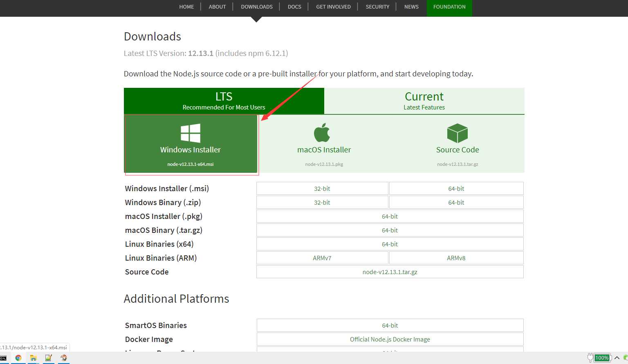
Task: Download SmartOS Binaries 64-bit
Action: pyautogui.click(x=390, y=325)
